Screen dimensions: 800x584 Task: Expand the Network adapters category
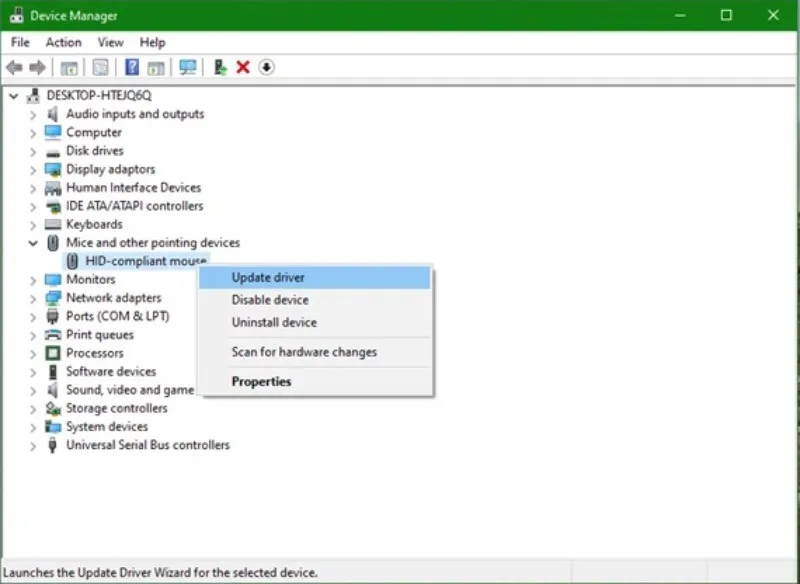(31, 297)
